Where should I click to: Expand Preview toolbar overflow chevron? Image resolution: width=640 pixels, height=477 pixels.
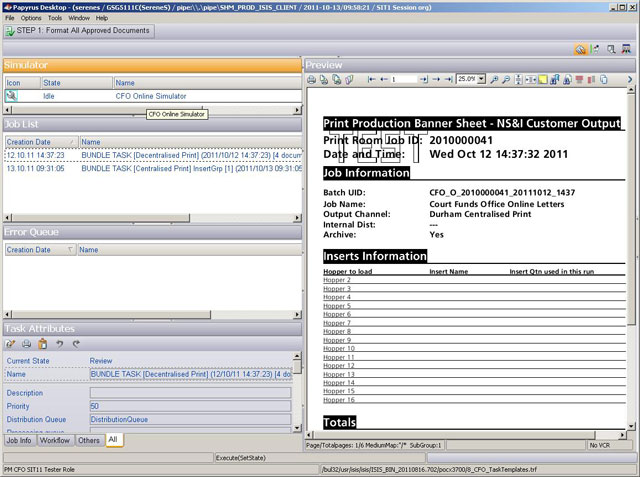click(630, 80)
